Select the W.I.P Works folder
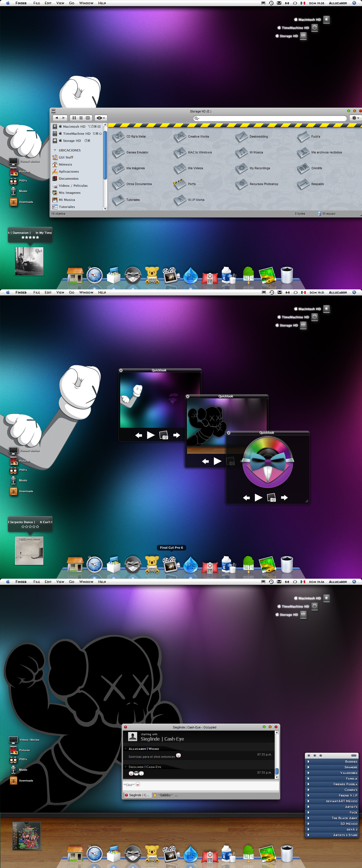The height and width of the screenshot is (868, 362). [189, 200]
